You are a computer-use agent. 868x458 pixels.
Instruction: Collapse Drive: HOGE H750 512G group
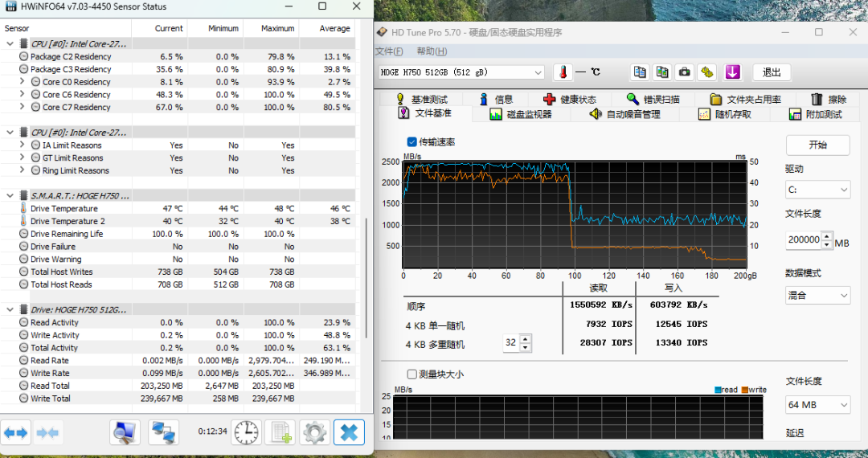pos(10,310)
